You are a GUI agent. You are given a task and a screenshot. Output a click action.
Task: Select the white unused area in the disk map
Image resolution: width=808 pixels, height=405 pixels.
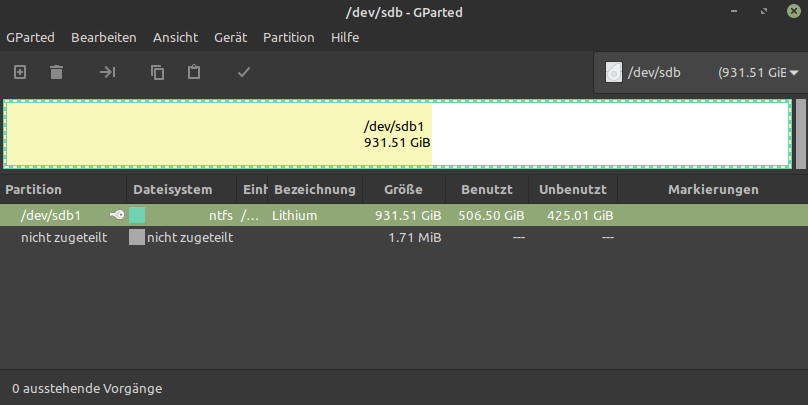[610, 134]
